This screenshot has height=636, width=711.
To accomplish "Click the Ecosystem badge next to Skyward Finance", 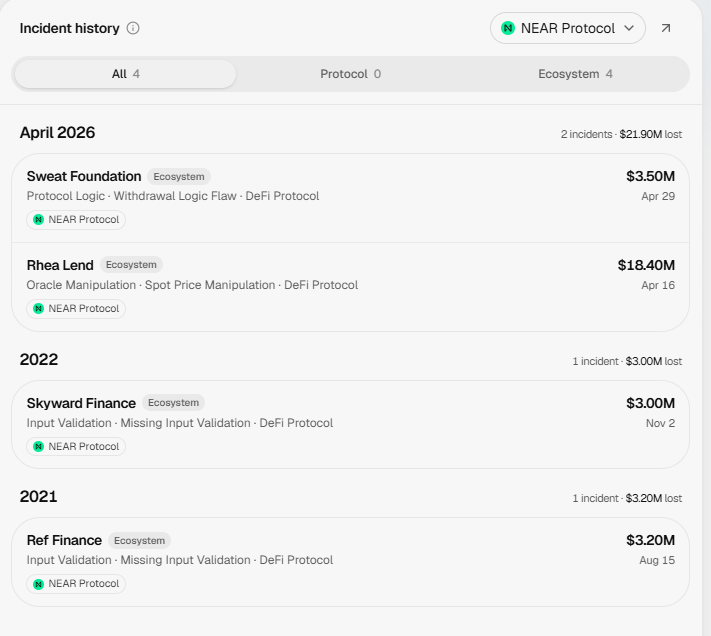I will 173,403.
